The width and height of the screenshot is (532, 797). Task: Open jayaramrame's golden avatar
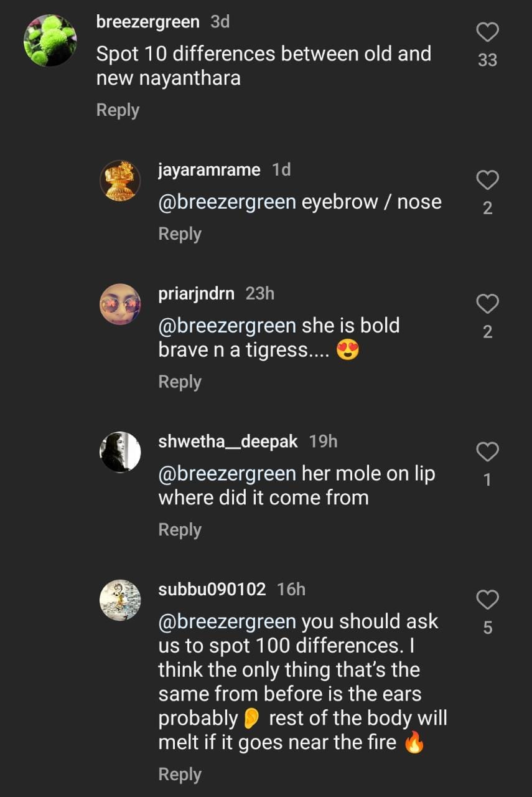(x=120, y=181)
